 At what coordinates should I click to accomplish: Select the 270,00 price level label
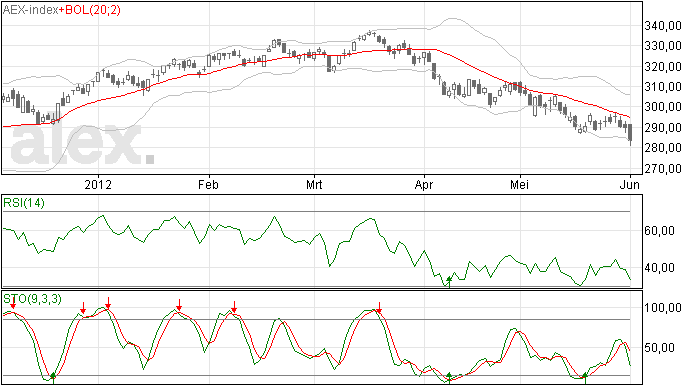tap(663, 169)
